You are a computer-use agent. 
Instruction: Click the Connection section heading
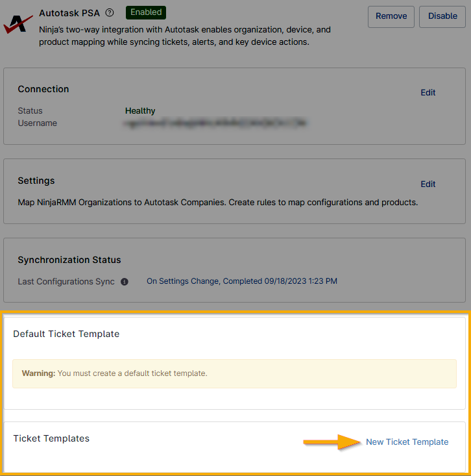coord(43,89)
